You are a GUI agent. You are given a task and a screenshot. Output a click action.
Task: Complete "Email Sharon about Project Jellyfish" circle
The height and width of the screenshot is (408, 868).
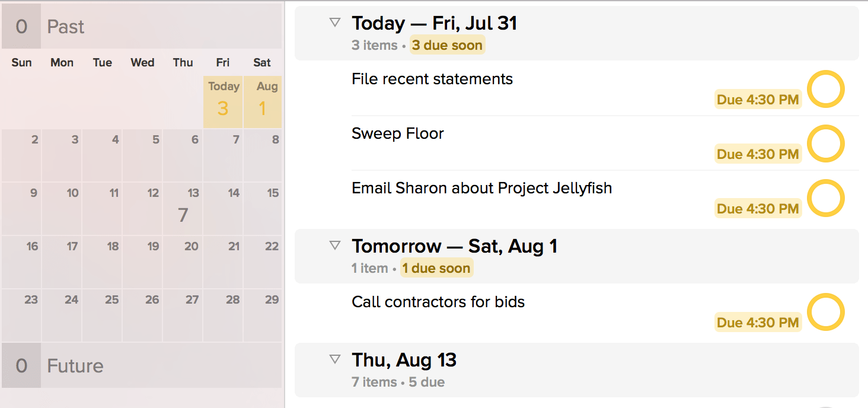826,198
